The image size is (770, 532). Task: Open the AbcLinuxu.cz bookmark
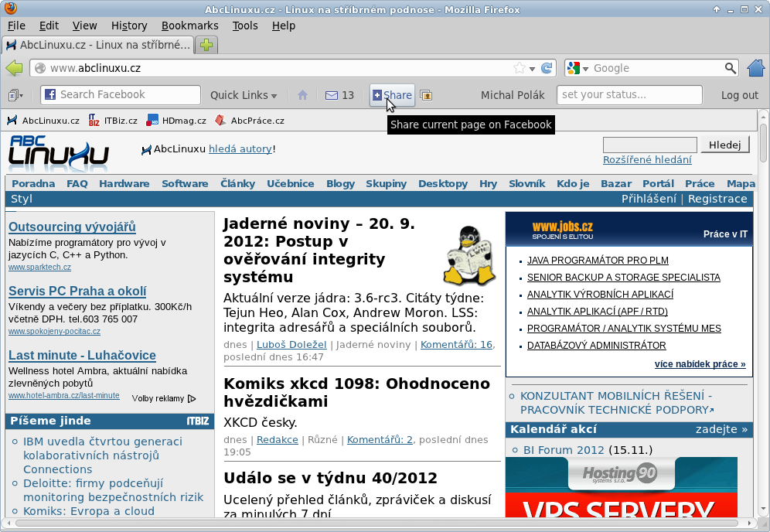click(43, 121)
